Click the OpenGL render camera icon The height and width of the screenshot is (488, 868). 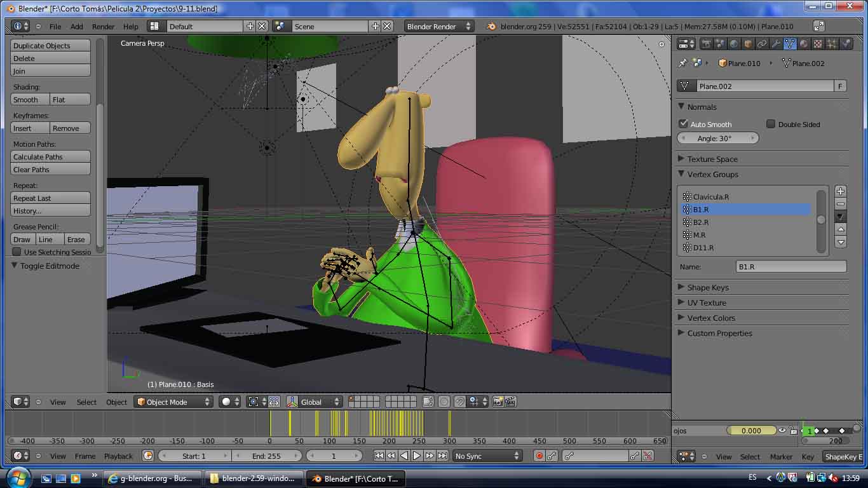[x=498, y=402]
